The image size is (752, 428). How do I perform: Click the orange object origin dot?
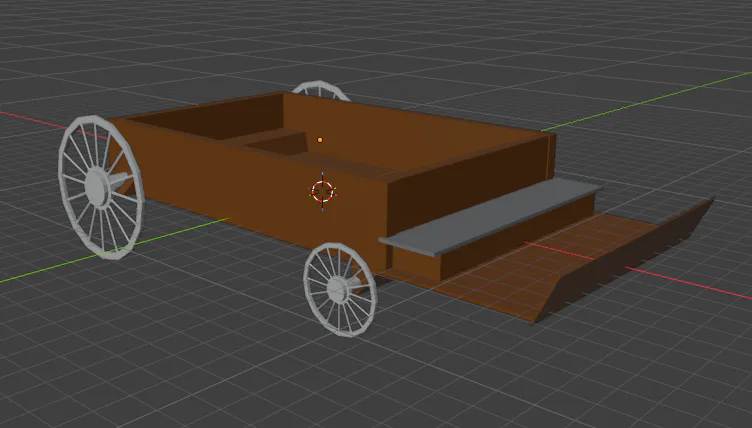click(320, 140)
